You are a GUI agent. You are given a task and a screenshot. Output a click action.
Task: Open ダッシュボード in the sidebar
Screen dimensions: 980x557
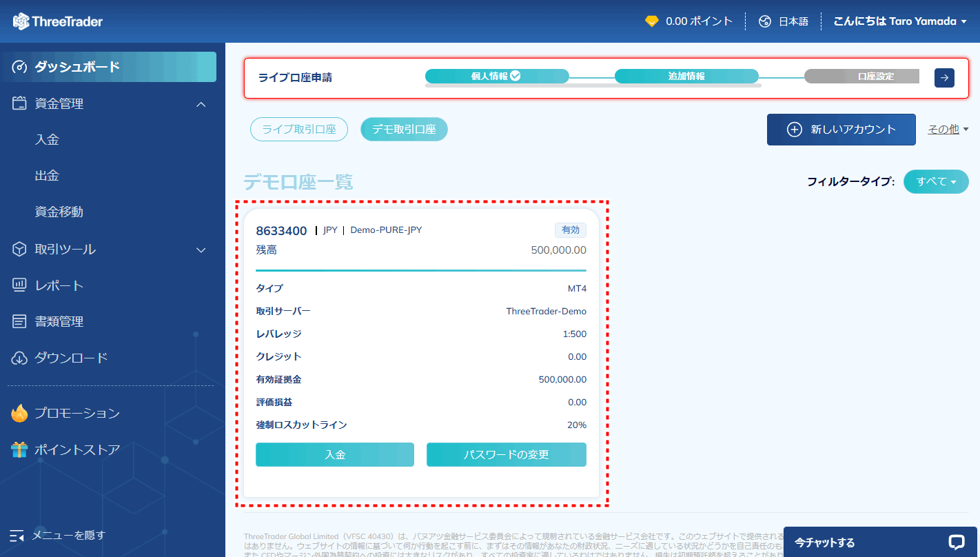(108, 67)
